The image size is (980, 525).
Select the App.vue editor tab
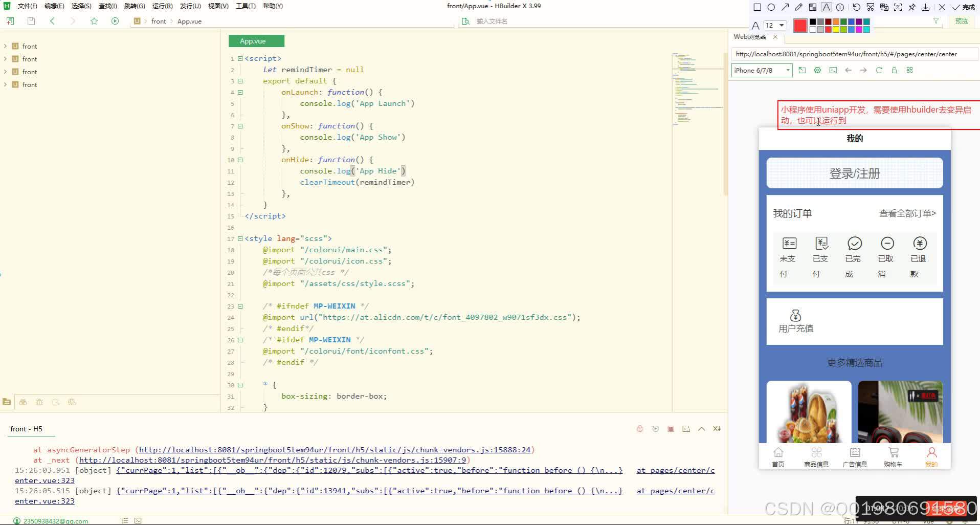(256, 41)
